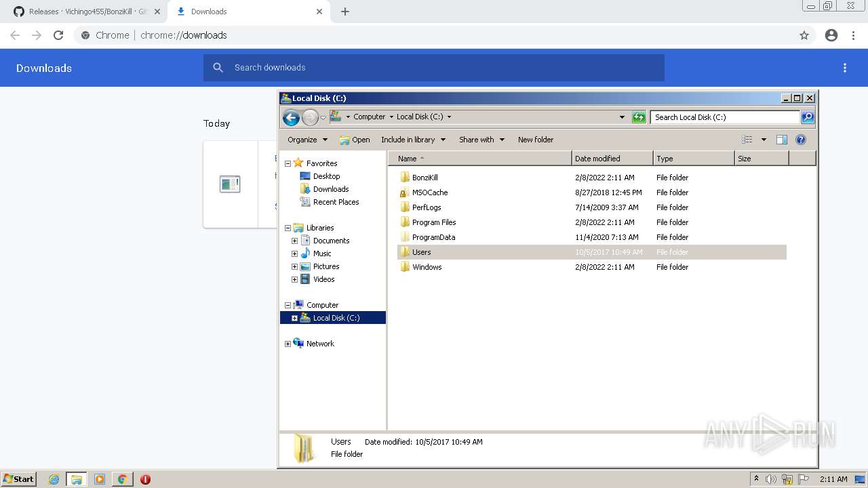Select the Users folder row
This screenshot has height=488, width=868.
click(x=592, y=252)
